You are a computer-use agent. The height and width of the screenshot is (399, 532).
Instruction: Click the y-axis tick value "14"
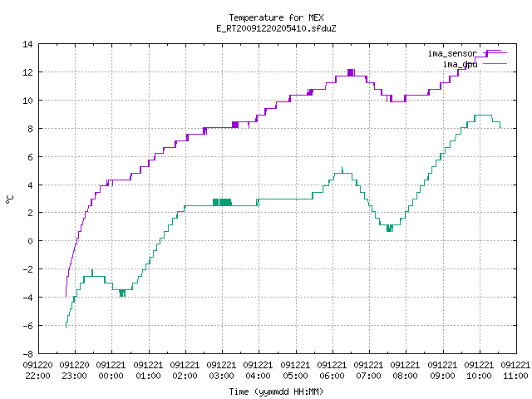27,44
